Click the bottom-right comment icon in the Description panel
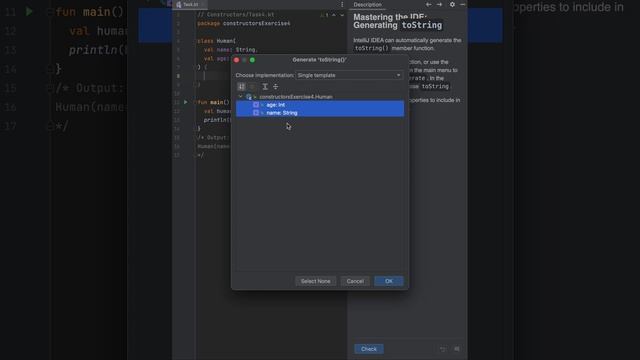Screen dimensions: 640x360 pyautogui.click(x=457, y=349)
